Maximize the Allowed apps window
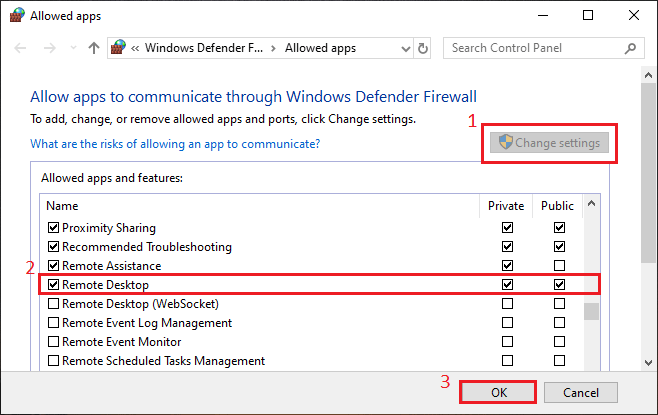This screenshot has width=658, height=415. [x=588, y=16]
